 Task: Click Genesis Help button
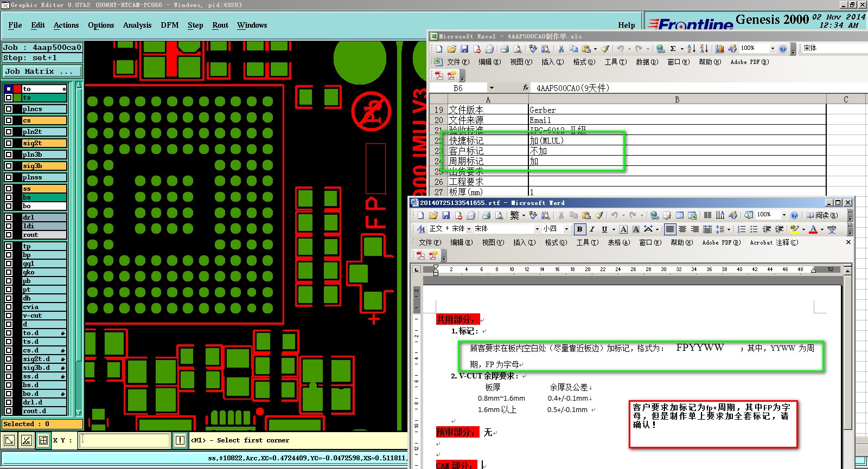coord(627,25)
